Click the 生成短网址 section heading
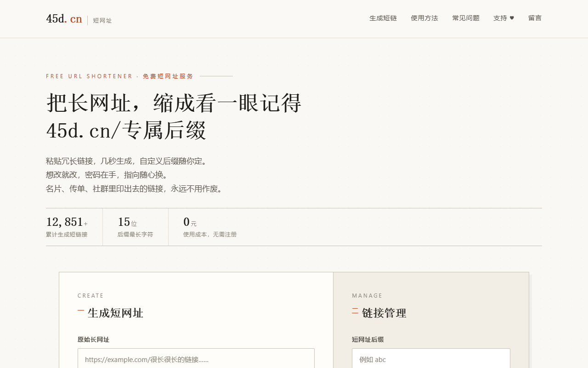Image resolution: width=588 pixels, height=368 pixels. (x=115, y=313)
